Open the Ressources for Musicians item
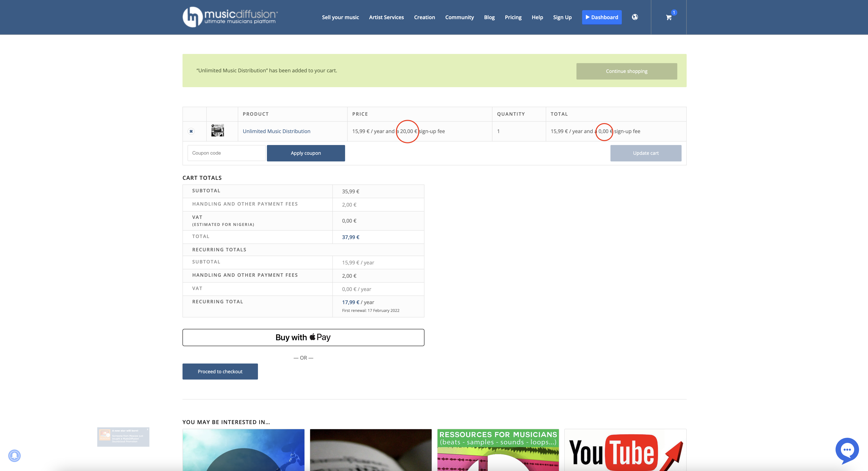 (x=498, y=450)
